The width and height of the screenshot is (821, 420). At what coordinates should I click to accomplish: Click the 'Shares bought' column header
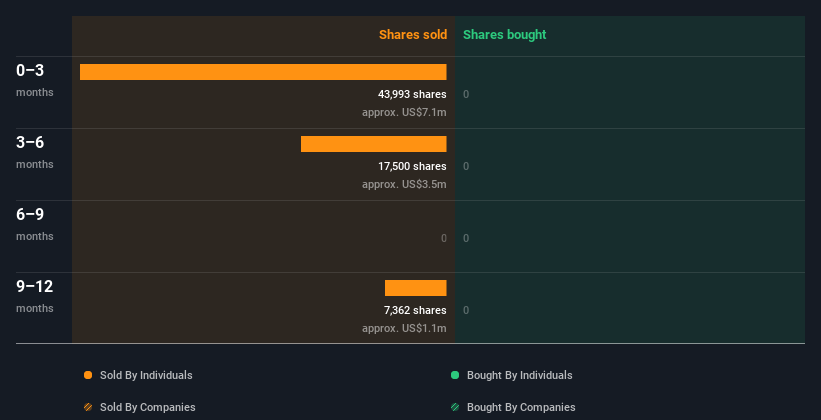pyautogui.click(x=505, y=35)
